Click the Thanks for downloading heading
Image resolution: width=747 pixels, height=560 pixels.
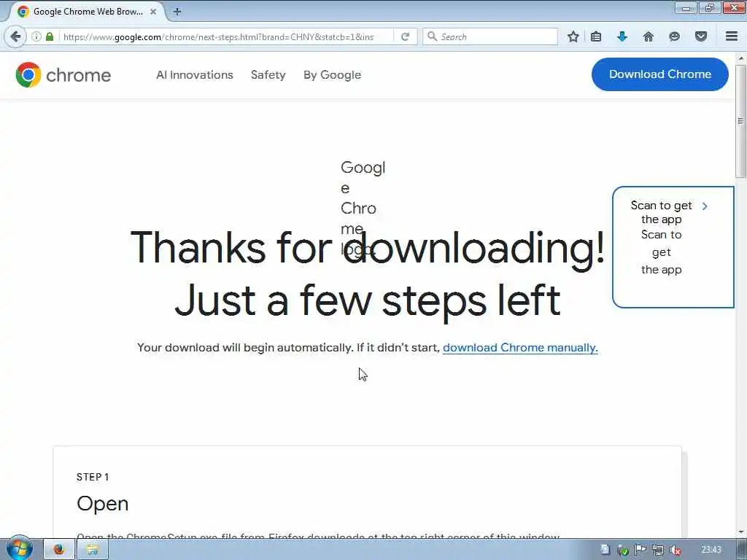pyautogui.click(x=368, y=274)
